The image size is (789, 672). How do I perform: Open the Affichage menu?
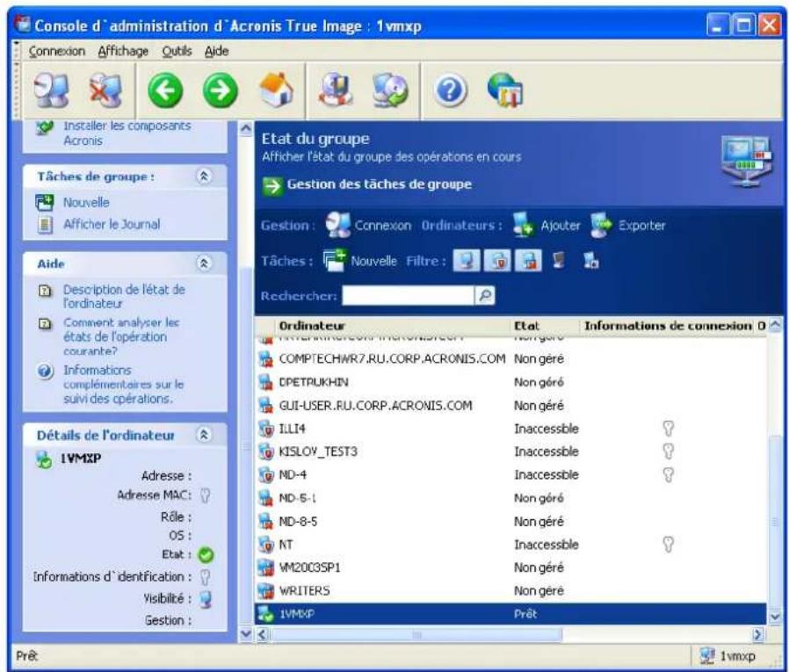pos(123,51)
